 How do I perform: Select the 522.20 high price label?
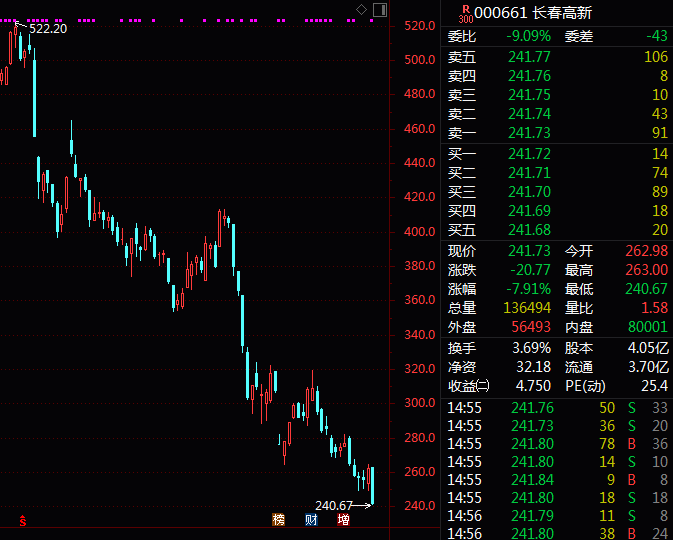tap(48, 29)
